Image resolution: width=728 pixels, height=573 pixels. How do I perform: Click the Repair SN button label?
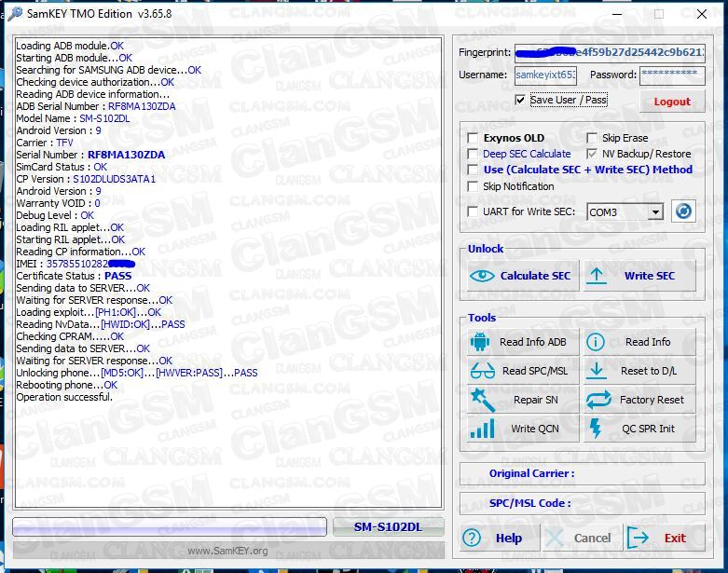(536, 400)
